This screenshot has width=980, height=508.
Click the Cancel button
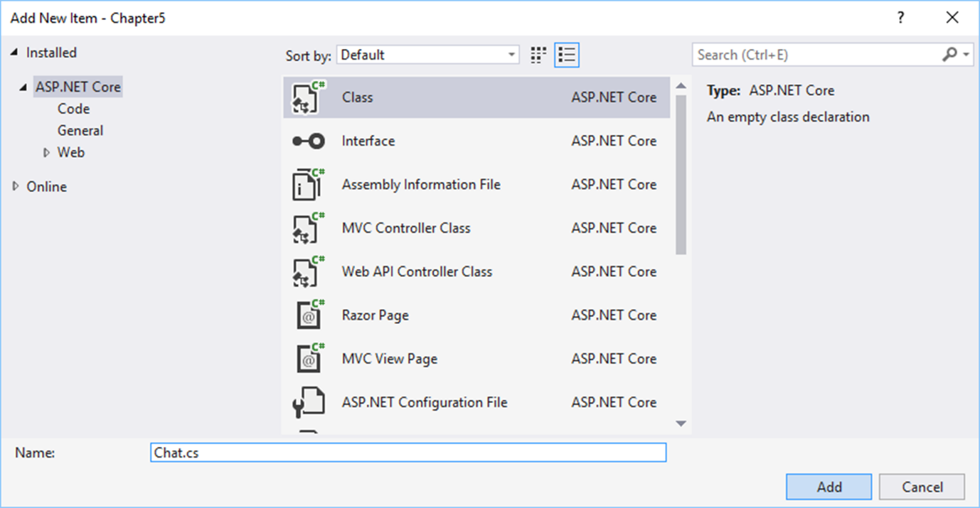[x=922, y=487]
